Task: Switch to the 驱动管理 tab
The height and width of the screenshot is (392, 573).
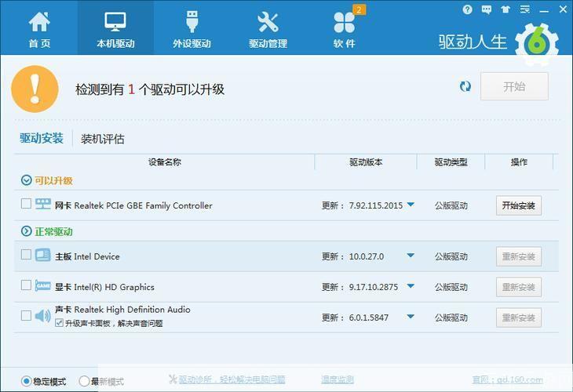Action: (268, 30)
